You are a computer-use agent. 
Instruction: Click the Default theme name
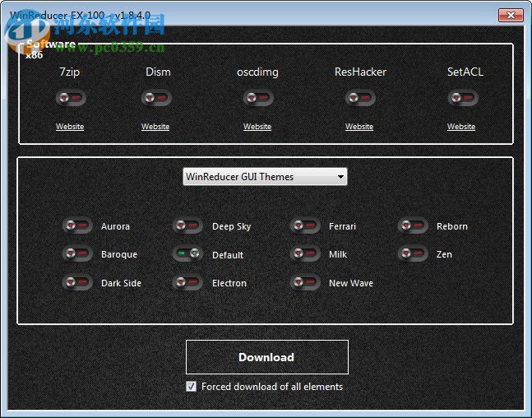coord(228,255)
